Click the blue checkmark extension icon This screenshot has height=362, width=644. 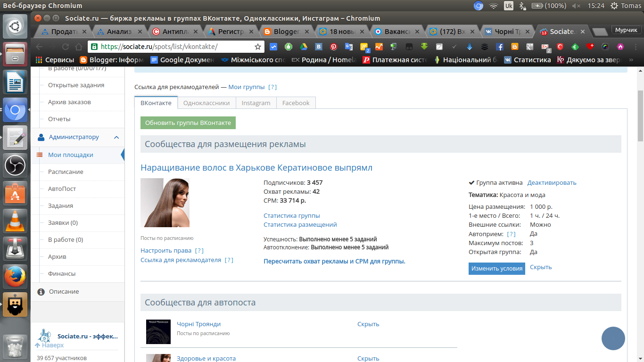(x=273, y=47)
